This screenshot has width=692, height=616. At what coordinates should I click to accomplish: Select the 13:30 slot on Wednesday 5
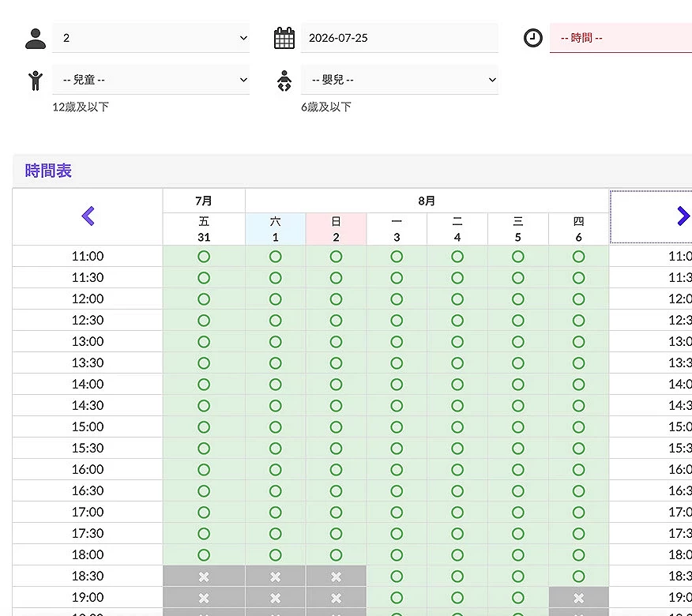click(518, 363)
